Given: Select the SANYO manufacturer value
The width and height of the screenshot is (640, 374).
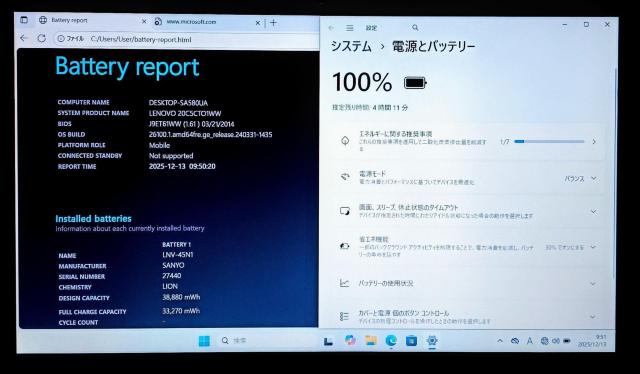Looking at the screenshot, I should pyautogui.click(x=173, y=265).
